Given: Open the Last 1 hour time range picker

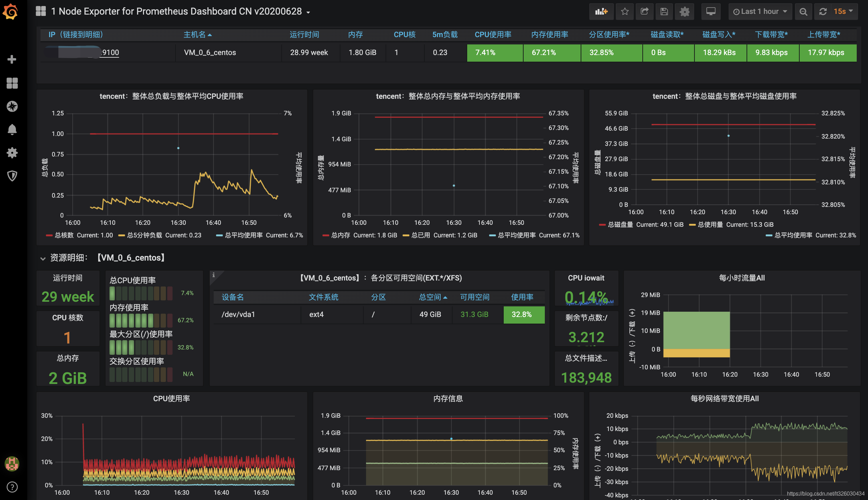Looking at the screenshot, I should tap(760, 11).
